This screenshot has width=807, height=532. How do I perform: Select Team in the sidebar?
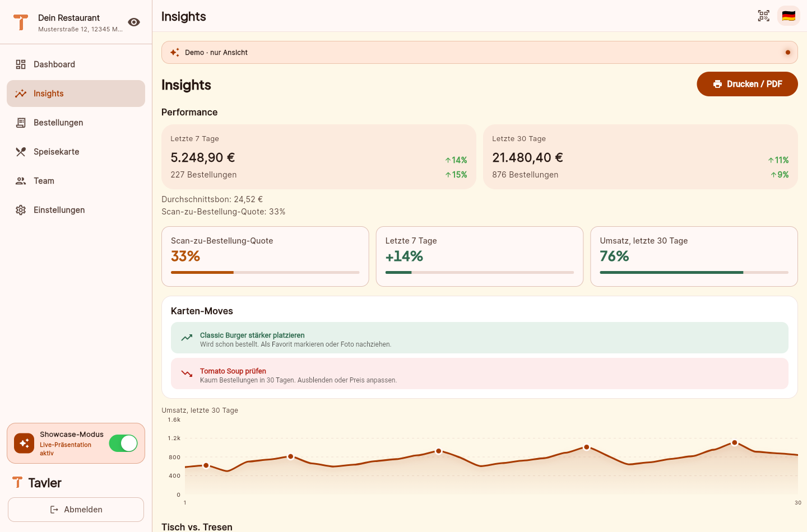76,181
